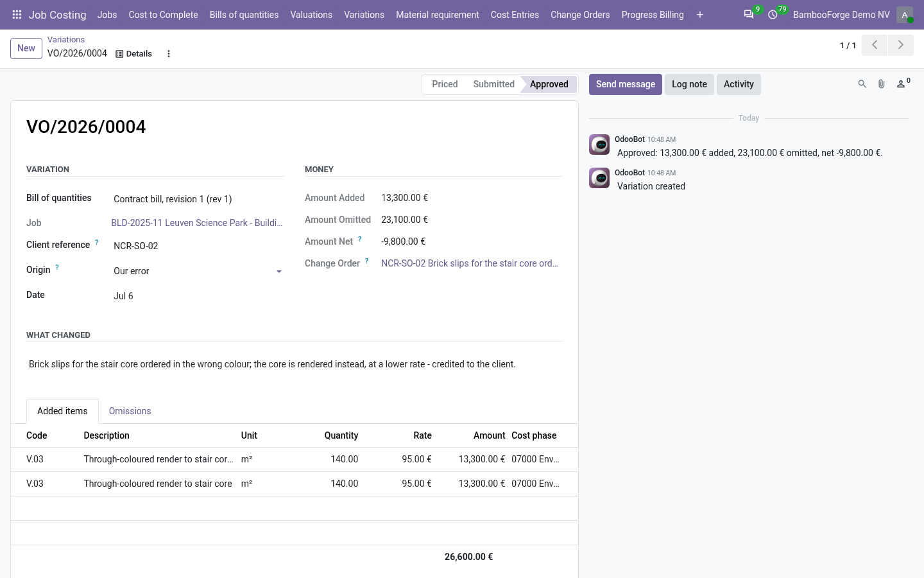Screen dimensions: 924x578
Task: Click Send message button
Action: click(x=626, y=84)
